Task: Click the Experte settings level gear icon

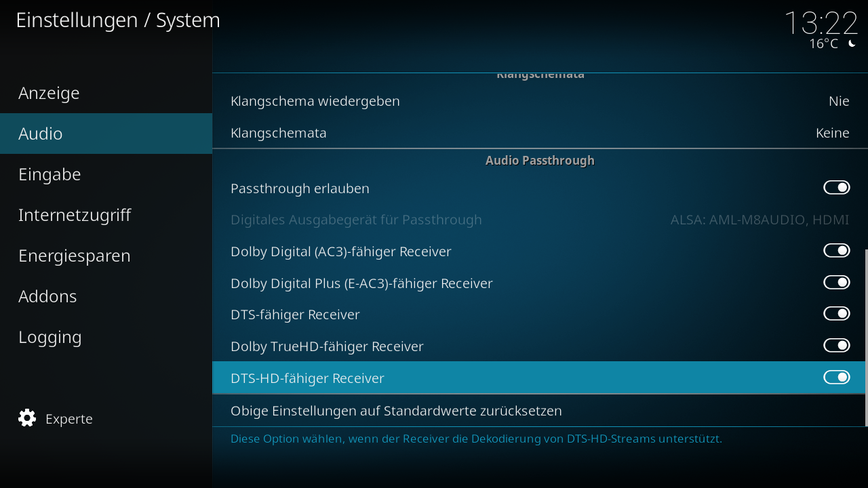Action: click(x=27, y=418)
